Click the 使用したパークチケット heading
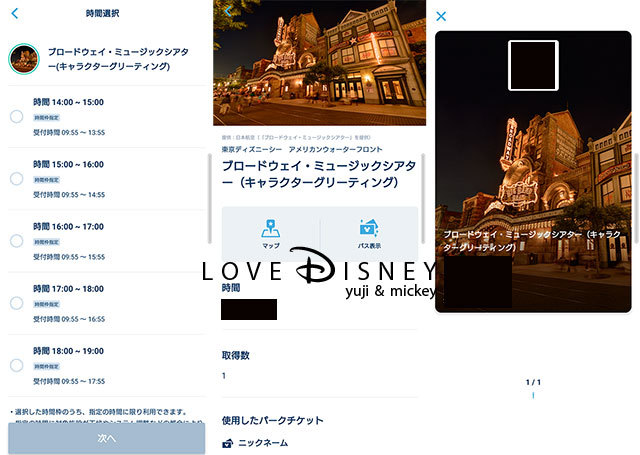Screen dimensions: 640x455 point(273,420)
